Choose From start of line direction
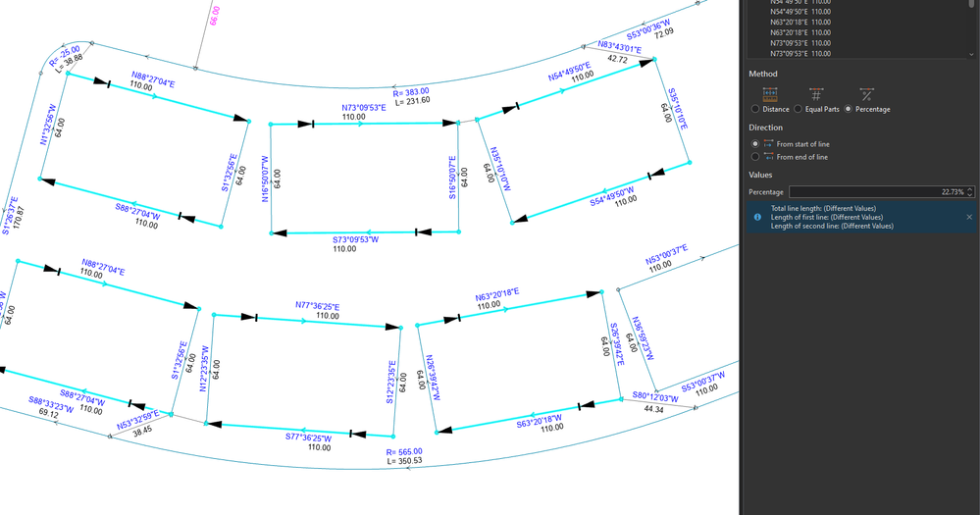Image resolution: width=980 pixels, height=515 pixels. (755, 144)
